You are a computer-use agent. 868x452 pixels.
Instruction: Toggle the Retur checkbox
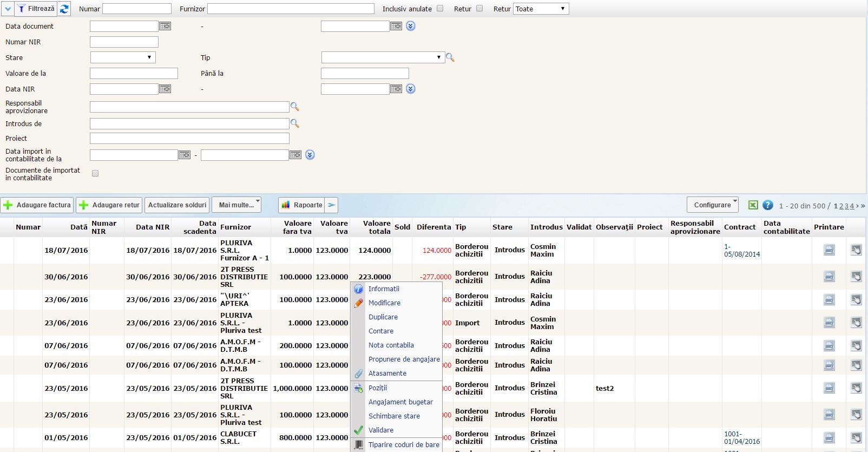(479, 9)
